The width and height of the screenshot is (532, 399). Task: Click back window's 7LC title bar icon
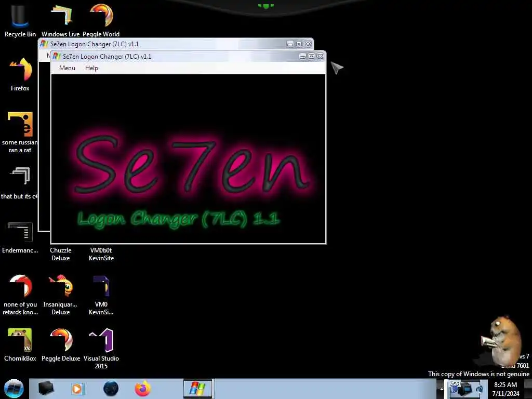coord(44,44)
